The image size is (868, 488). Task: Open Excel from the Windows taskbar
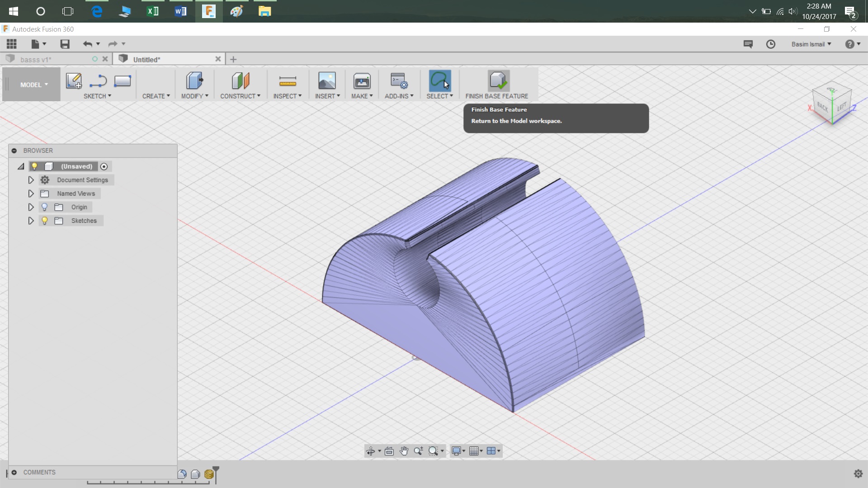[153, 11]
